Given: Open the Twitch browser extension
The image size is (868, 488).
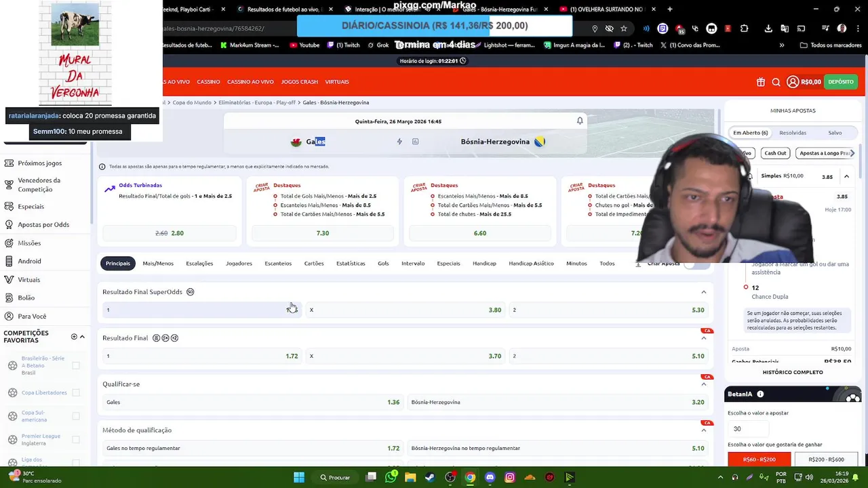Looking at the screenshot, I should pyautogui.click(x=663, y=28).
